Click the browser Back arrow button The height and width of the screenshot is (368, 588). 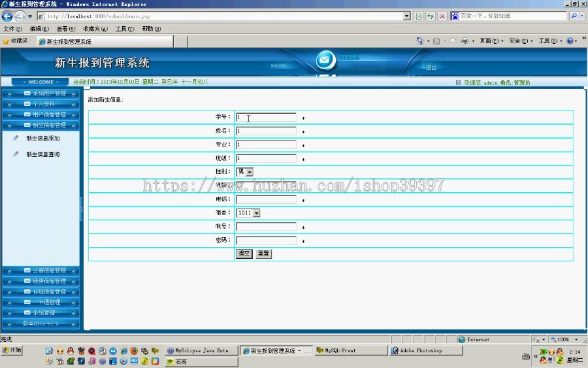(x=7, y=16)
